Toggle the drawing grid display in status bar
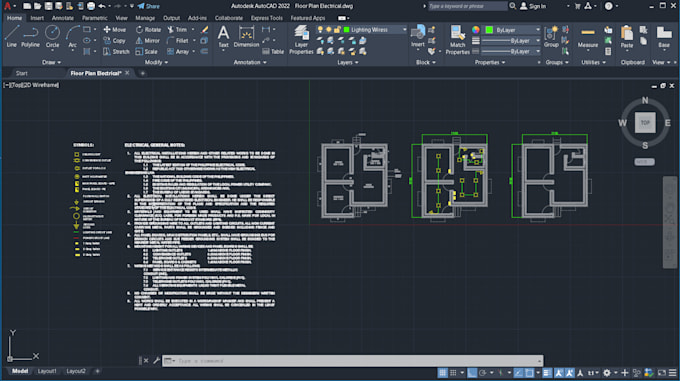 [442, 373]
